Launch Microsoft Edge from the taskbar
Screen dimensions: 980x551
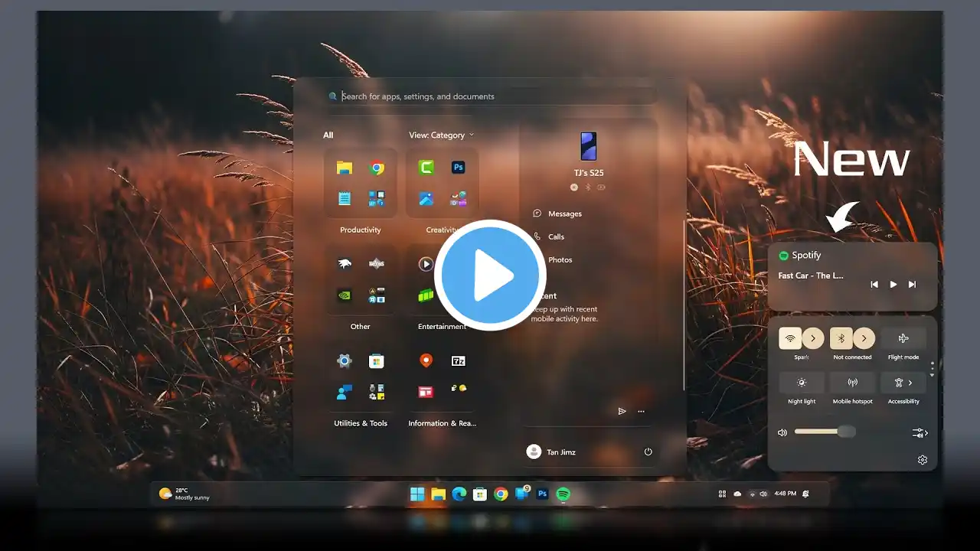coord(459,494)
